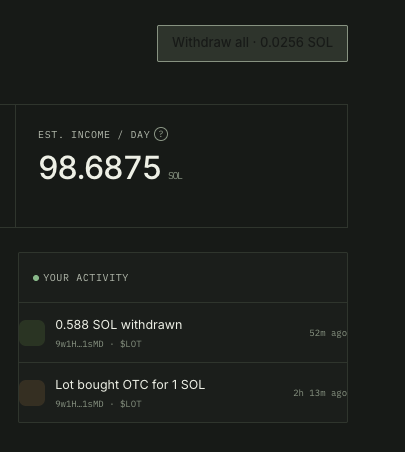Viewport: 405px width, 452px height.
Task: Click the Withdraw all 0.0256 SOL button
Action: point(252,43)
